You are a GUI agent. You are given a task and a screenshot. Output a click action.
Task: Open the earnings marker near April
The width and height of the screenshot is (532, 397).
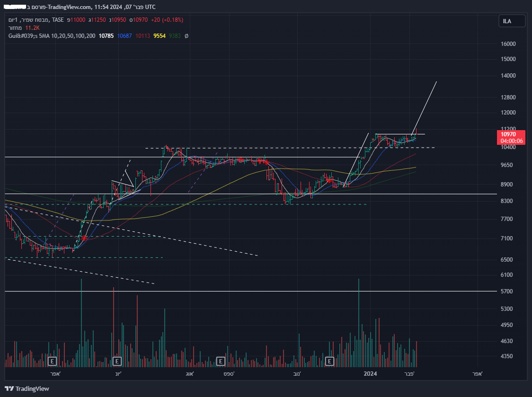click(x=52, y=362)
